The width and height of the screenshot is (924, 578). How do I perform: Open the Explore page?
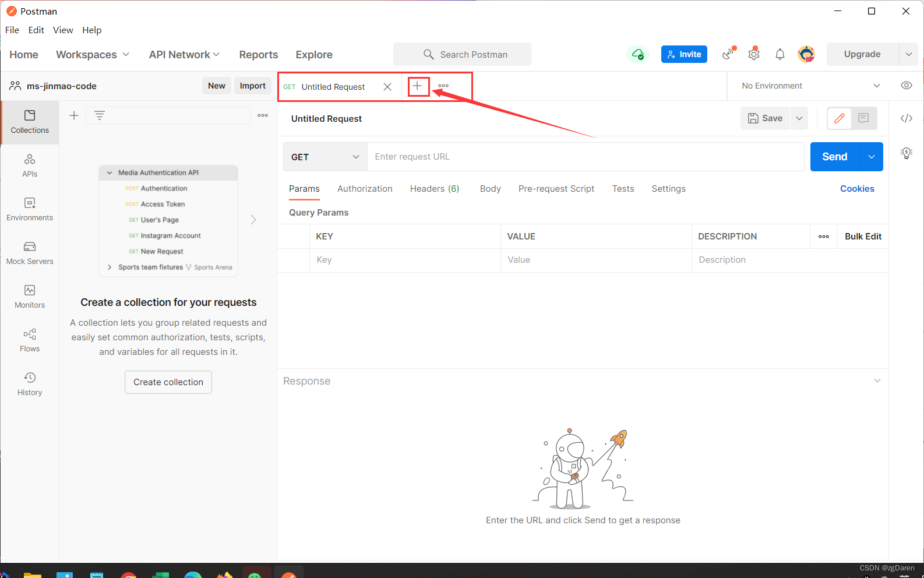[314, 54]
